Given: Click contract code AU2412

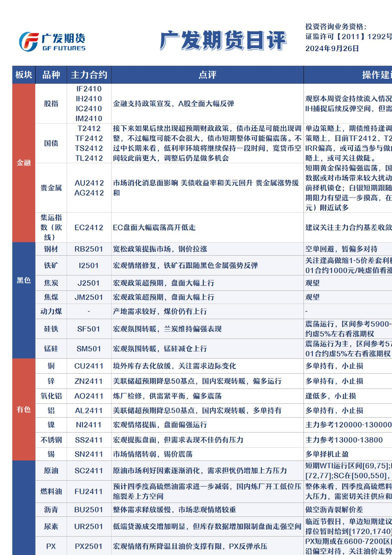Looking at the screenshot, I should point(89,183).
